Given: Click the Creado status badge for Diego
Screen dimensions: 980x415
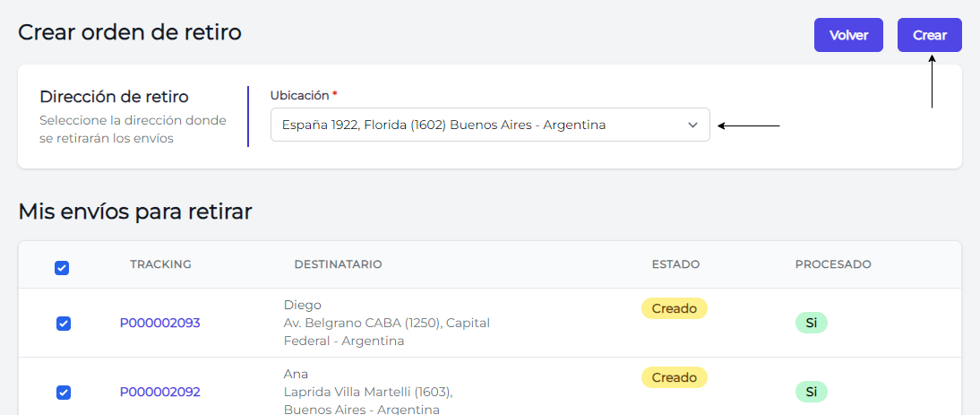Looking at the screenshot, I should pyautogui.click(x=674, y=308).
